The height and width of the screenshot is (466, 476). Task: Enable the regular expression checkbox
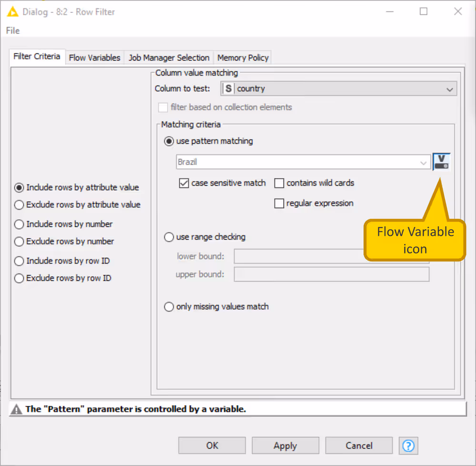279,203
